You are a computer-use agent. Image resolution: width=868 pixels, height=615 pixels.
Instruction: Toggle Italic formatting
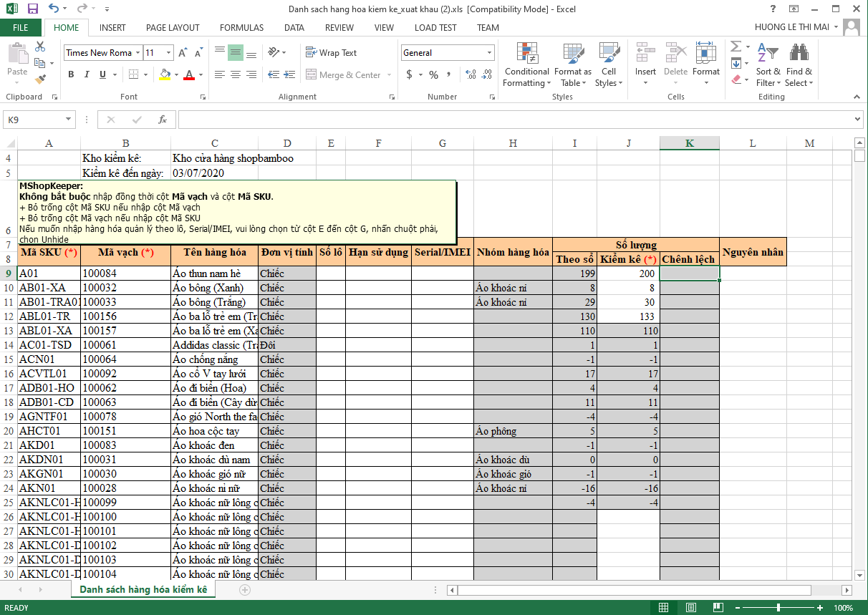87,74
